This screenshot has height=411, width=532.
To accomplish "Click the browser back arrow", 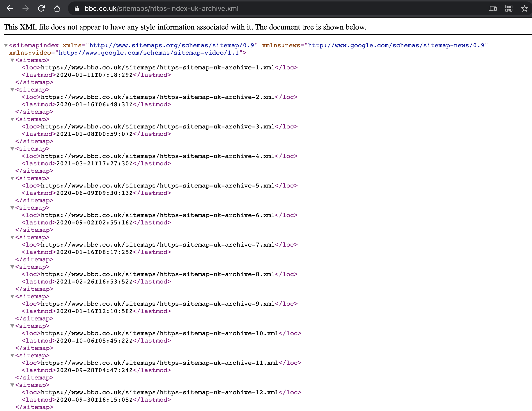I will point(10,9).
